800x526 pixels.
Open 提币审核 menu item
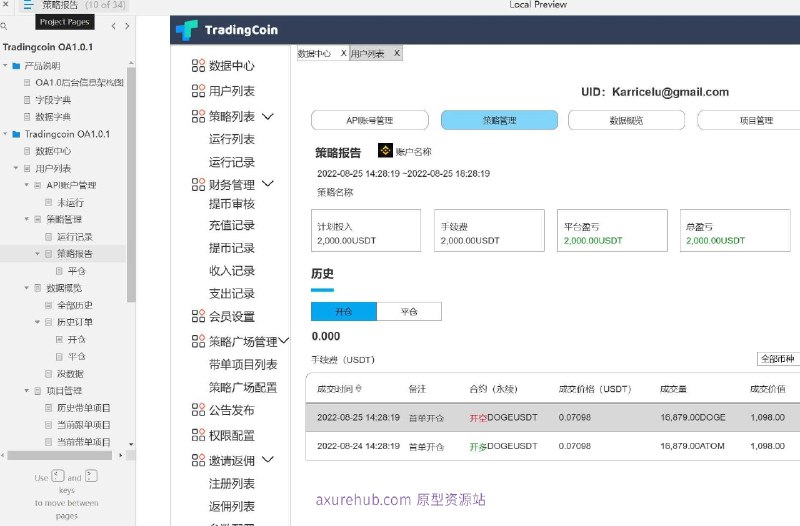pos(232,204)
